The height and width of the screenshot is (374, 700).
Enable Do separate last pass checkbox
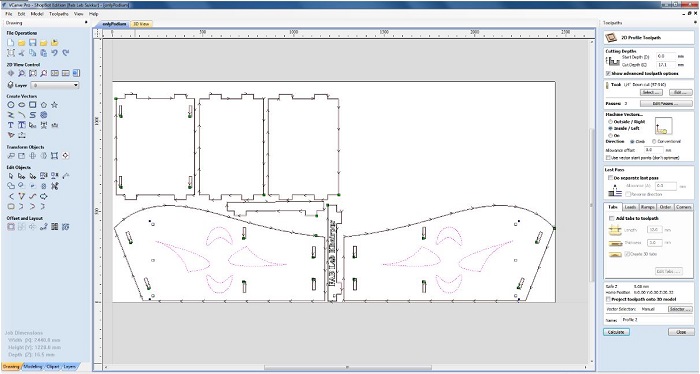tap(610, 178)
